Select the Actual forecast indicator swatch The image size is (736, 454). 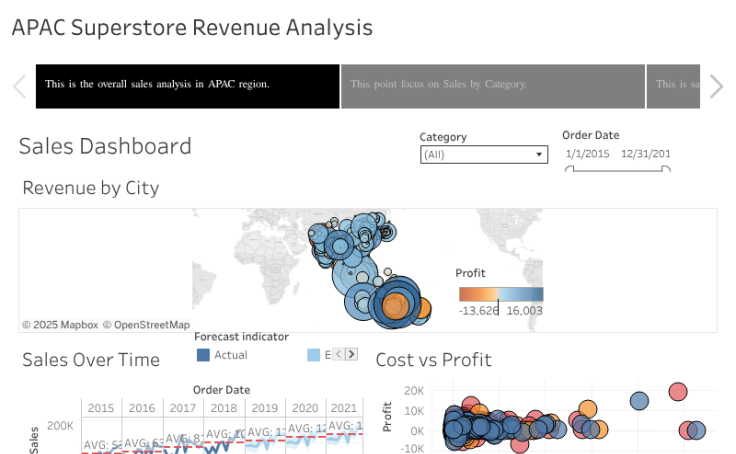(x=203, y=355)
